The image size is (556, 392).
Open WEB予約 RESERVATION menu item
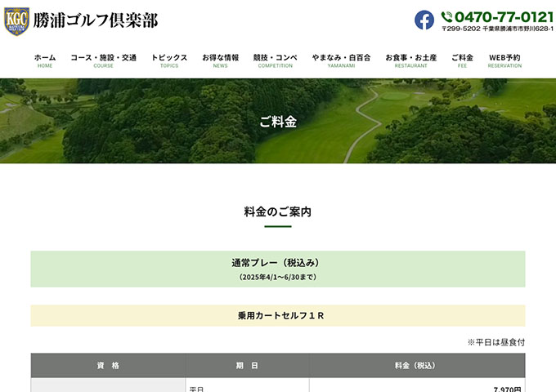pyautogui.click(x=504, y=60)
